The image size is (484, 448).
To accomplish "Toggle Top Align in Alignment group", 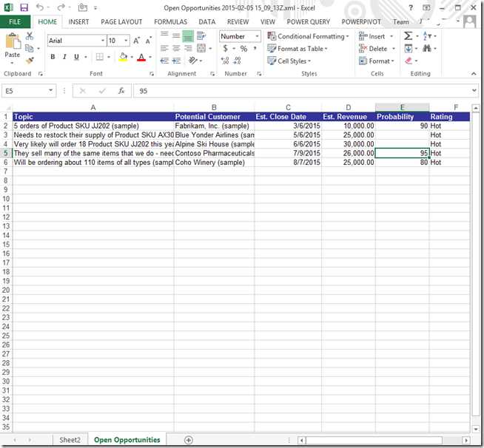I will 164,35.
